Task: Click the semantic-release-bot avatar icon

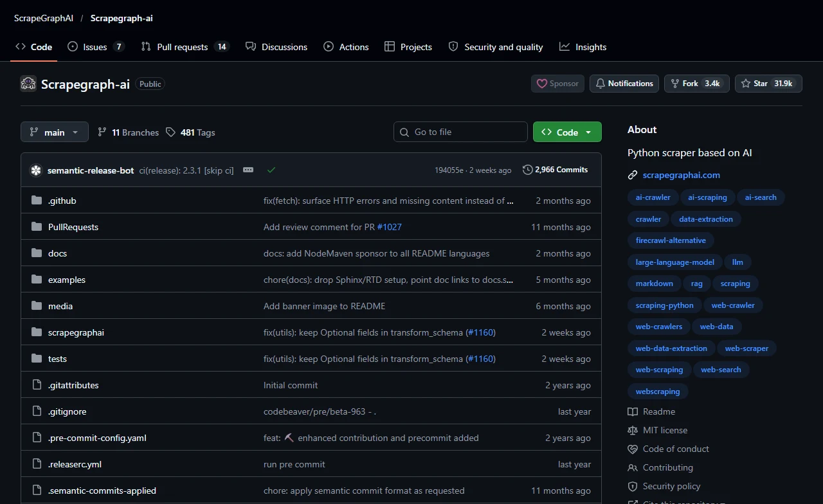Action: tap(36, 170)
